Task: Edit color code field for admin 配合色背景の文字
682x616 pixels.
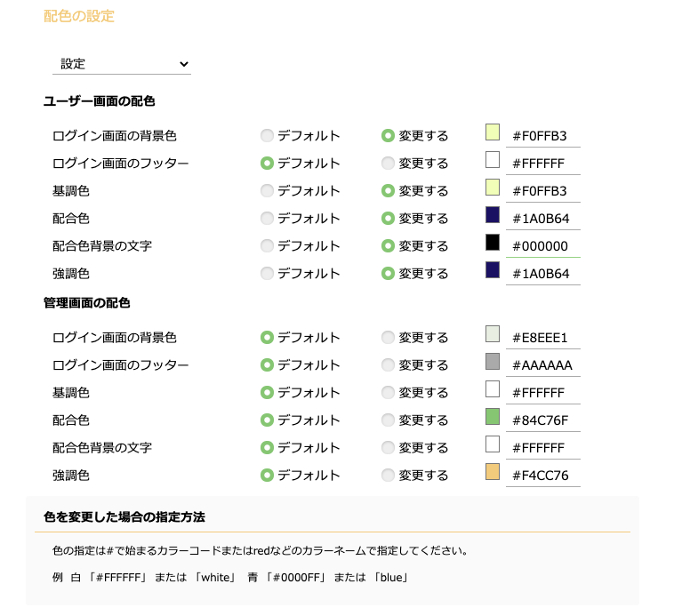Action: [542, 448]
